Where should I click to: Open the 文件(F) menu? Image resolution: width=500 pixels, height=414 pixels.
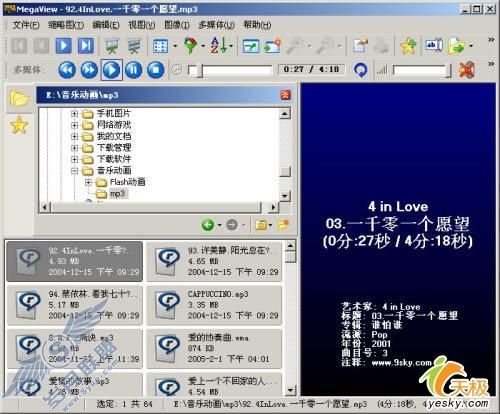(26, 25)
